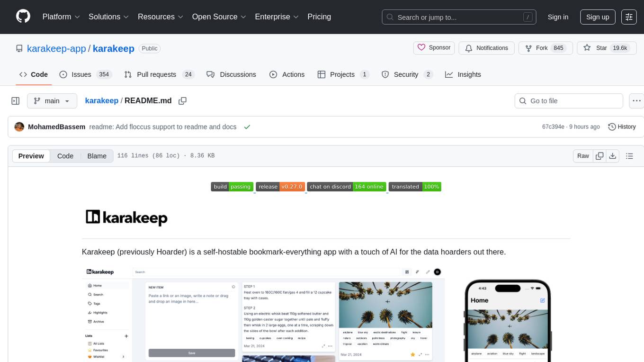The width and height of the screenshot is (644, 362).
Task: Open more file actions ellipsis menu
Action: [x=636, y=101]
